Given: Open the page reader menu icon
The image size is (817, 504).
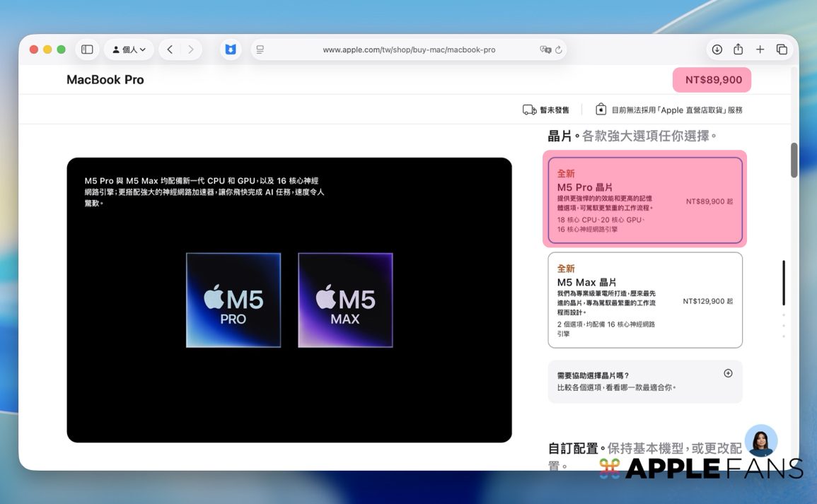Looking at the screenshot, I should coord(260,49).
